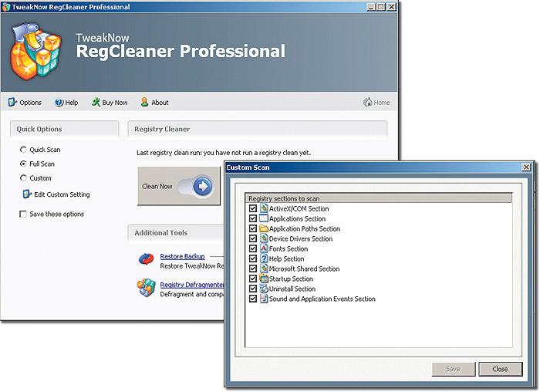
Task: Click the Uninstall Section icon
Action: point(264,289)
